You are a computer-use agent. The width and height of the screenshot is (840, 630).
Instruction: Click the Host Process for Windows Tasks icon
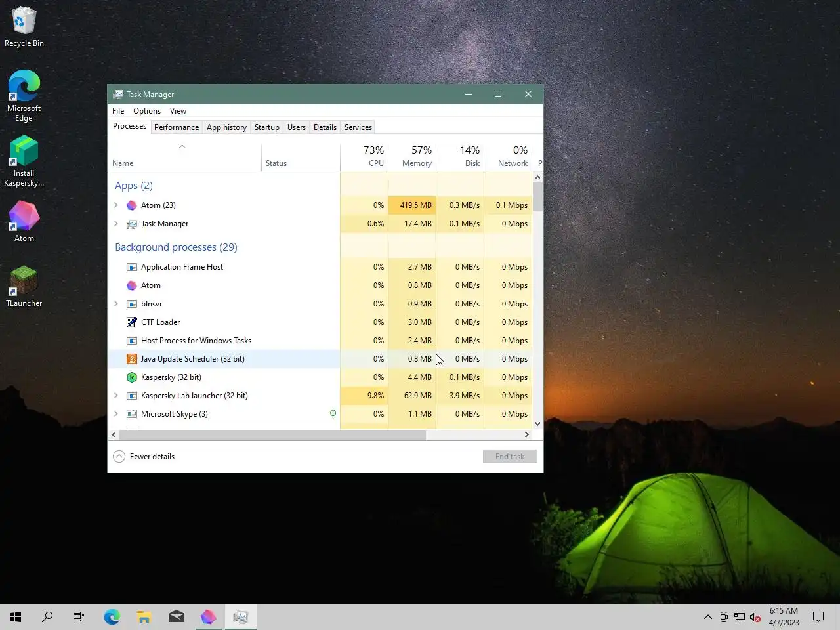(x=131, y=341)
